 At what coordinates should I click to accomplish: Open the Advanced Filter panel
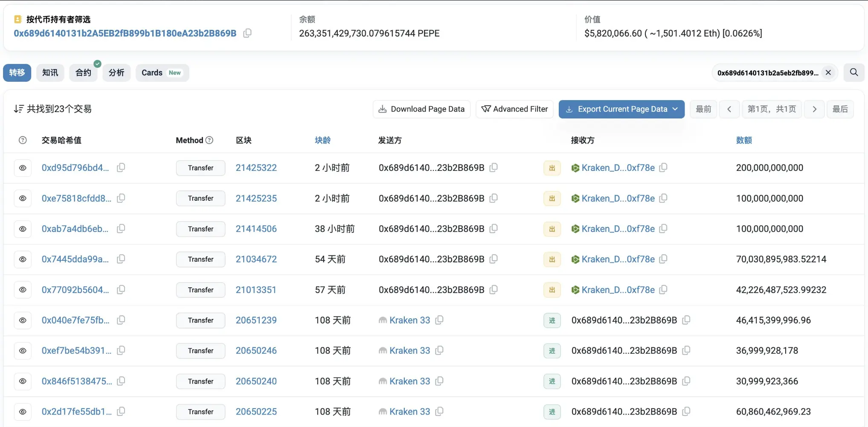point(514,109)
